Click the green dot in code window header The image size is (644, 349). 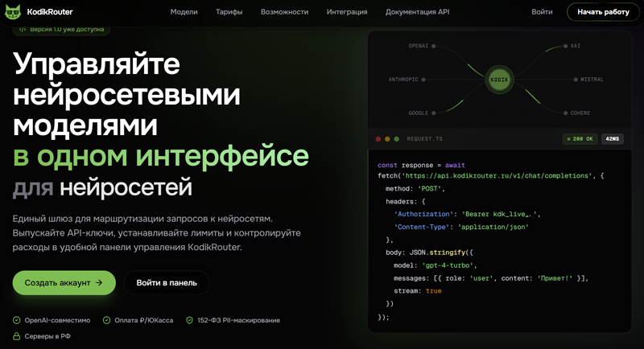[x=396, y=139]
